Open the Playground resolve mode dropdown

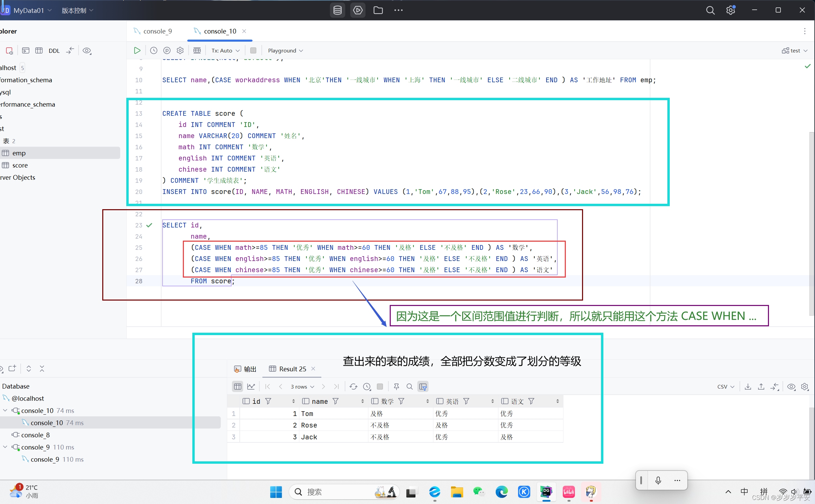click(x=285, y=50)
